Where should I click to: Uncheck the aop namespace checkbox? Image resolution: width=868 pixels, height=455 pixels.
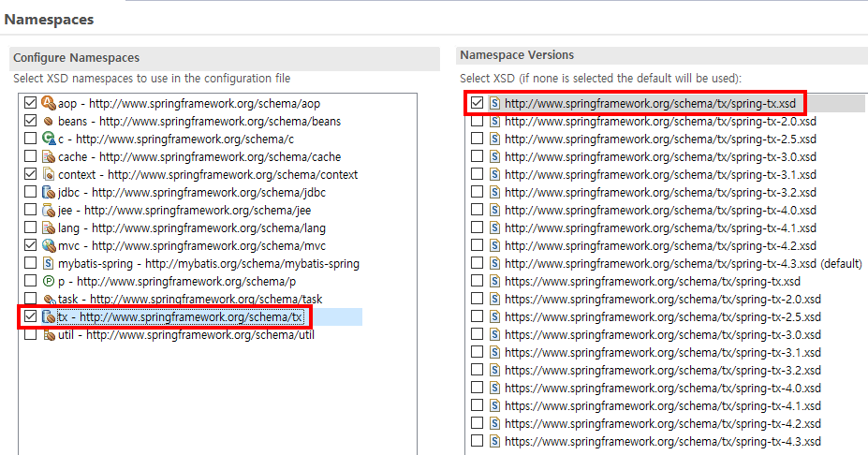(31, 103)
